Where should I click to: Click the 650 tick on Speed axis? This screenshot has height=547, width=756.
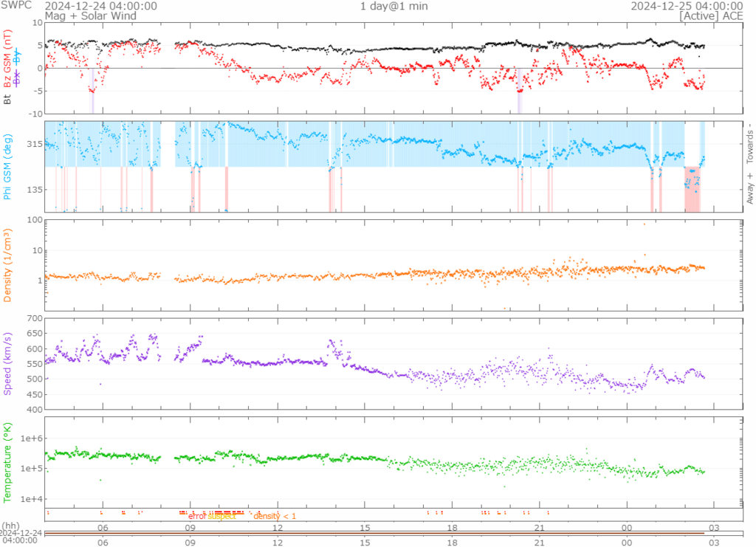pos(35,334)
